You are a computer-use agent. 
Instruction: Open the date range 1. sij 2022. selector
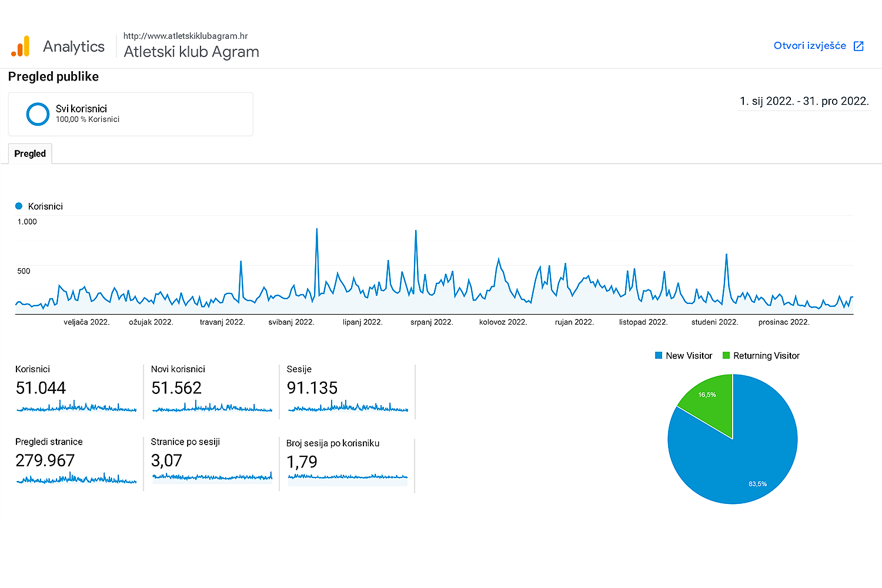point(804,101)
